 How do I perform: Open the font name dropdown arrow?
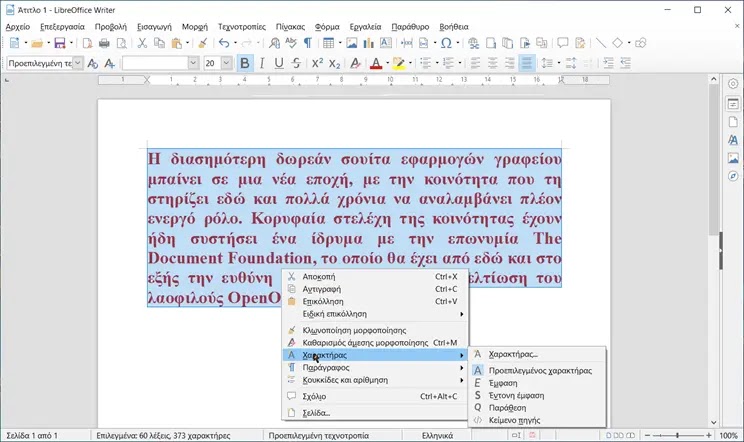[193, 63]
